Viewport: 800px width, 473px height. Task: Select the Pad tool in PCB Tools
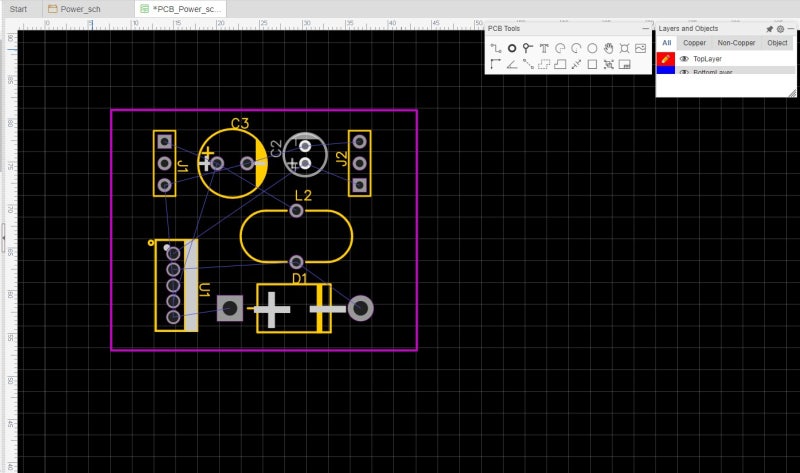[512, 48]
